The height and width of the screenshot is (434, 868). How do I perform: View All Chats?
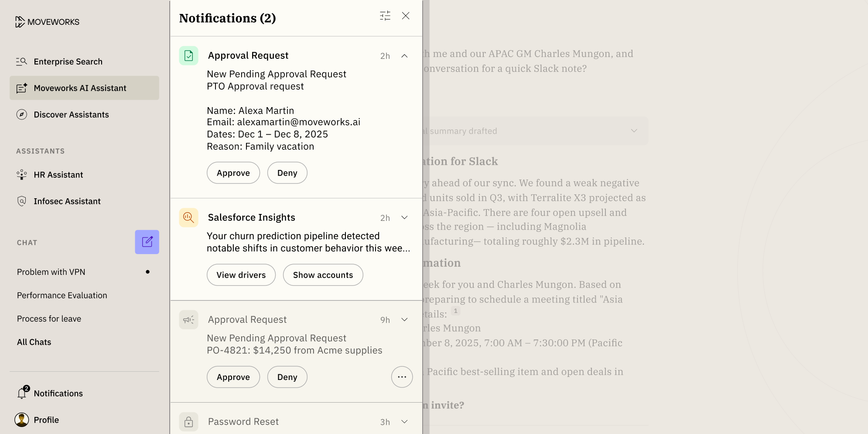pos(34,342)
